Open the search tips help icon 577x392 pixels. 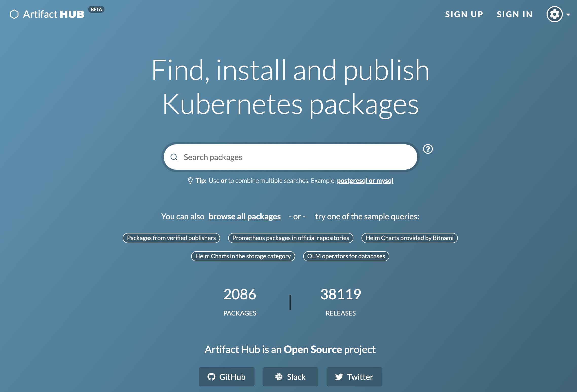[x=428, y=149]
